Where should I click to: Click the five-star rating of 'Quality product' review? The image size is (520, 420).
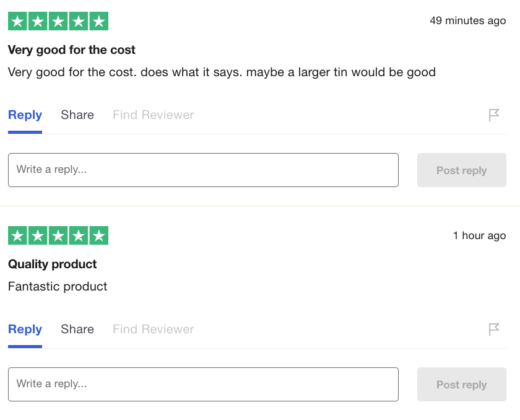58,235
